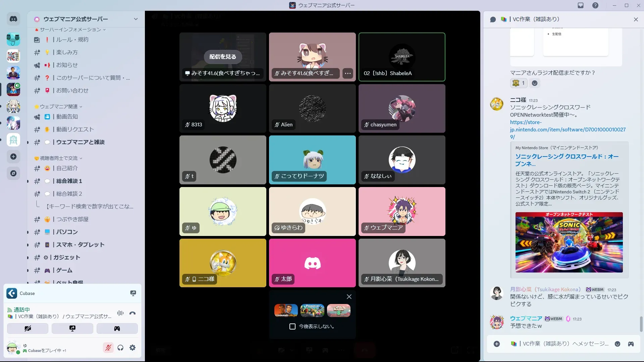Open the お知らせ announcement channel

(67, 65)
